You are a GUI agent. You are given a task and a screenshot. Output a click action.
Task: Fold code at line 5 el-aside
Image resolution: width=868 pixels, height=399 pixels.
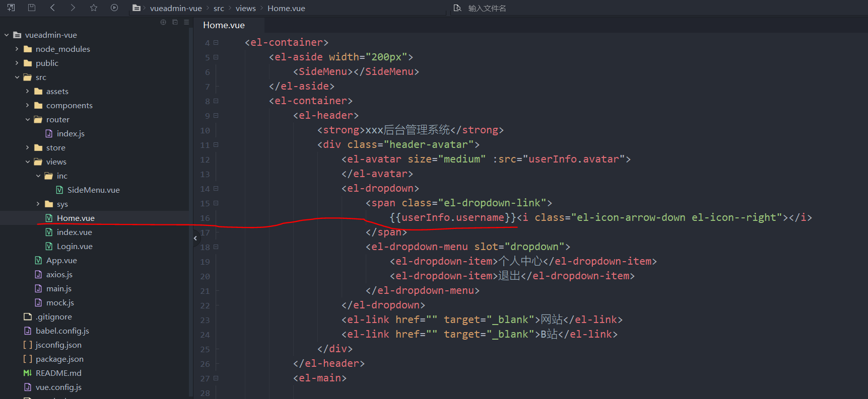[216, 57]
